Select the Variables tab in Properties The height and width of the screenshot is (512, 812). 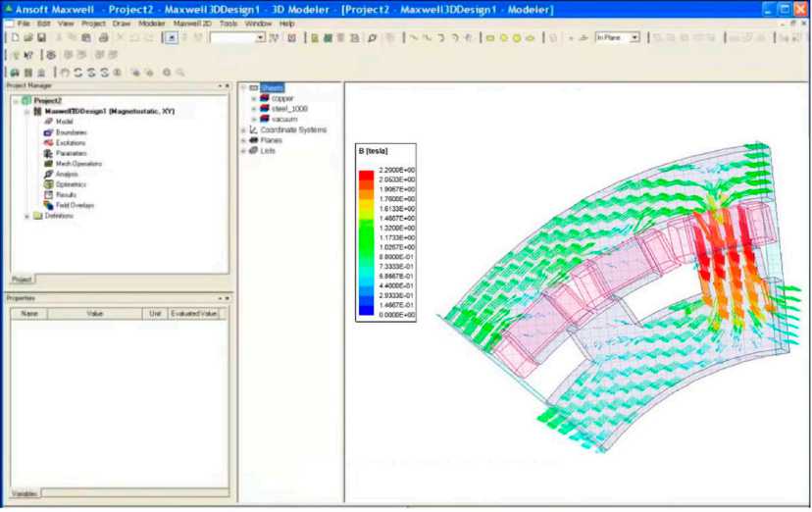tap(25, 492)
